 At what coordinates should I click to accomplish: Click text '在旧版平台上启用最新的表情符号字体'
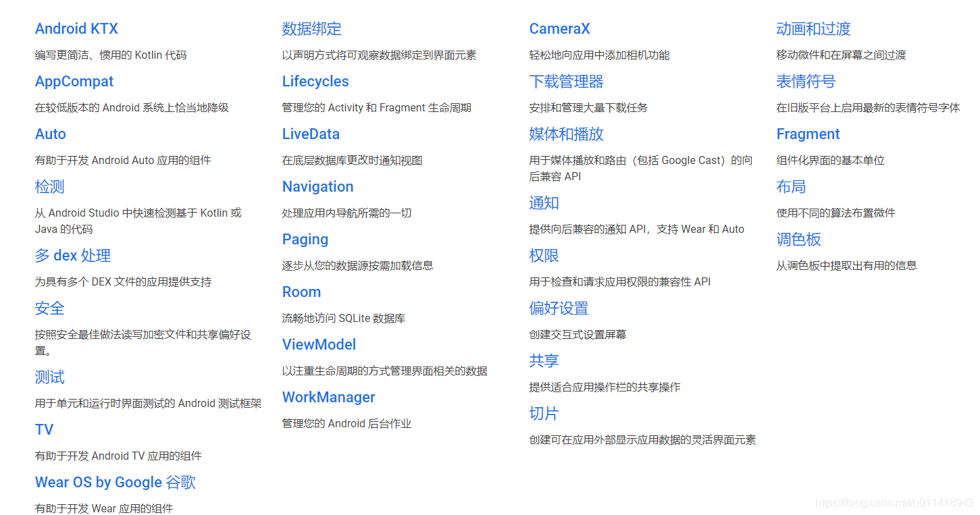pyautogui.click(x=869, y=108)
